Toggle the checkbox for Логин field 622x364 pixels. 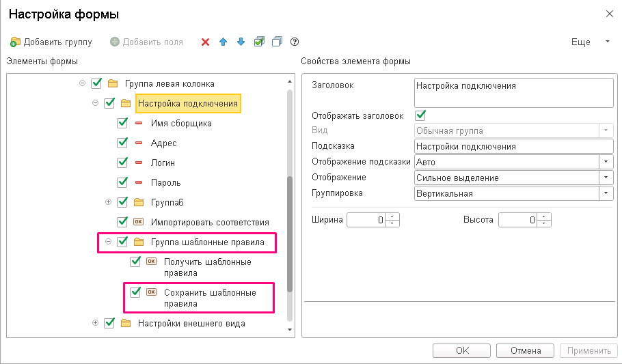(122, 163)
